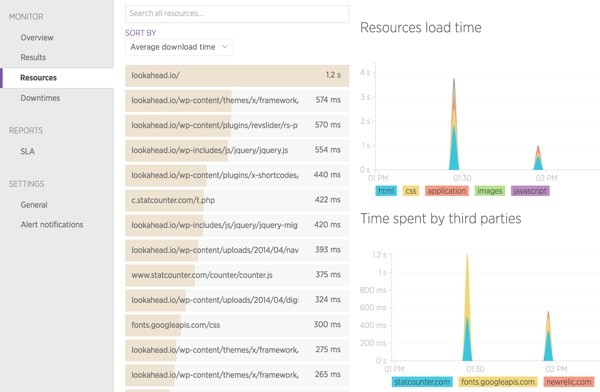
Task: Toggle the application legend item
Action: tap(447, 191)
